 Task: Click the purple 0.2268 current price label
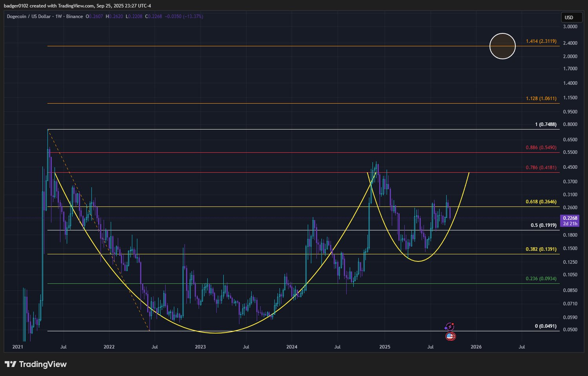tap(570, 218)
